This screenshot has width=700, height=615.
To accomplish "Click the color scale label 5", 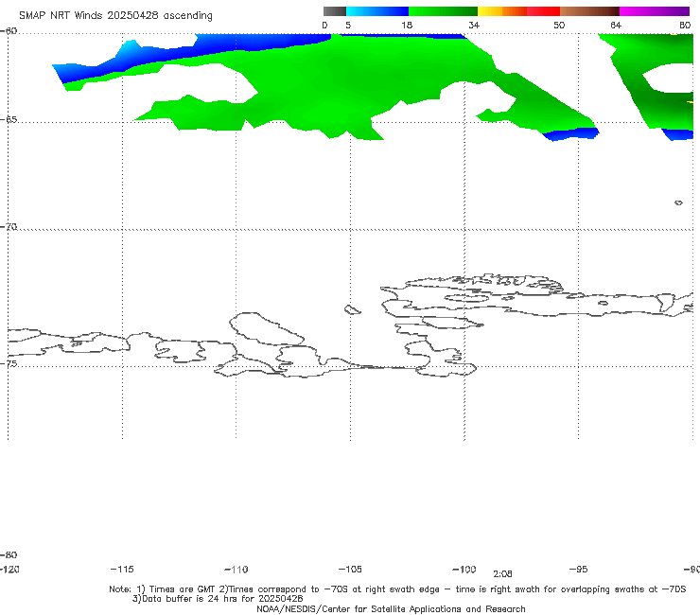I will 348,25.
